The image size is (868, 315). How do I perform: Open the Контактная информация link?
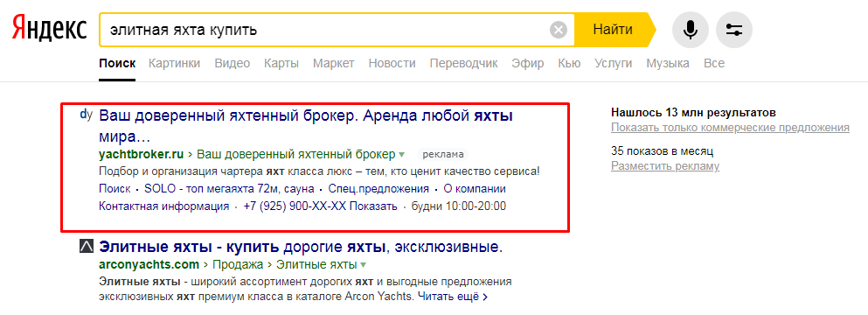163,206
